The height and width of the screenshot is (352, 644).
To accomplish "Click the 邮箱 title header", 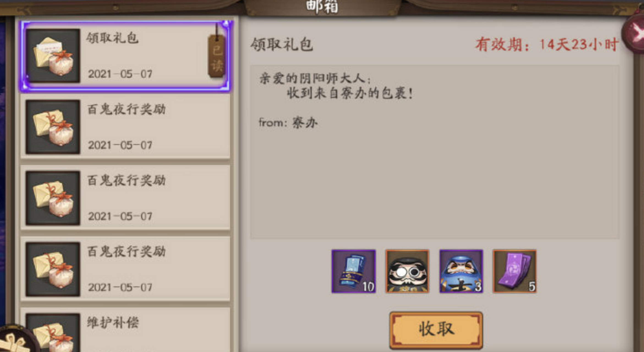I will 322,7.
